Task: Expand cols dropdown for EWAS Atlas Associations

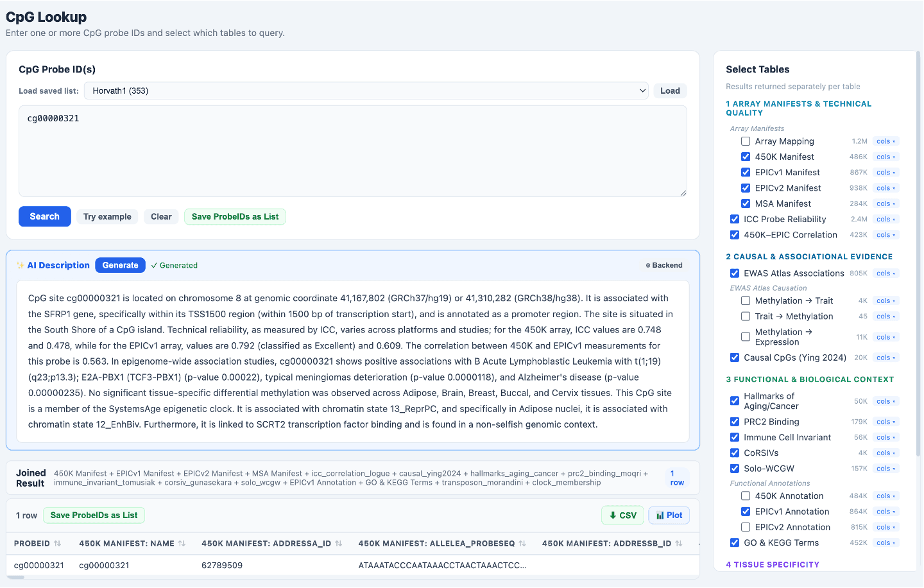Action: [886, 273]
